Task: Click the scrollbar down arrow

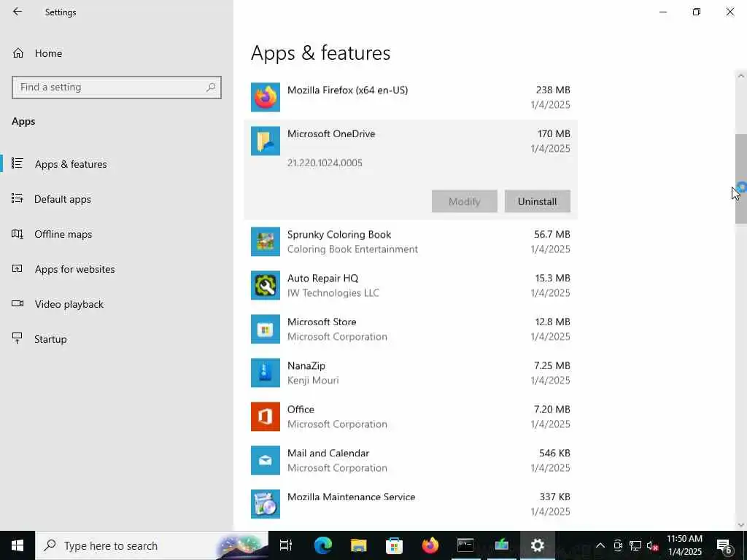Action: 741,525
